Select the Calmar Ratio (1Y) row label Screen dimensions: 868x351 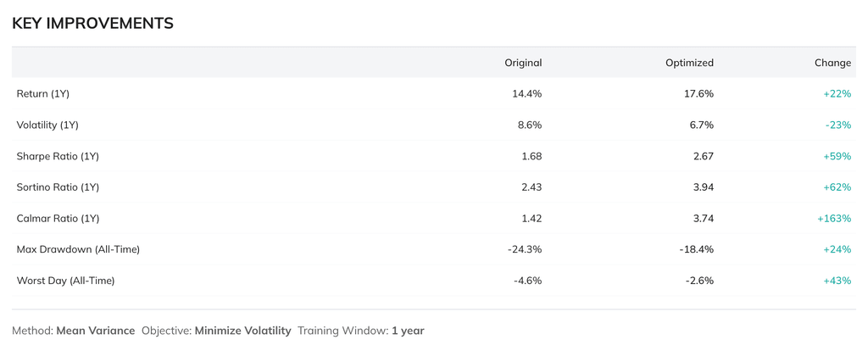click(x=58, y=219)
